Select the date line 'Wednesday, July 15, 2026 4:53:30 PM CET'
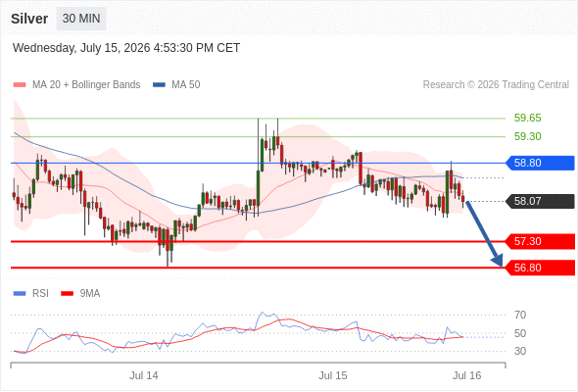Image resolution: width=578 pixels, height=392 pixels. [126, 48]
